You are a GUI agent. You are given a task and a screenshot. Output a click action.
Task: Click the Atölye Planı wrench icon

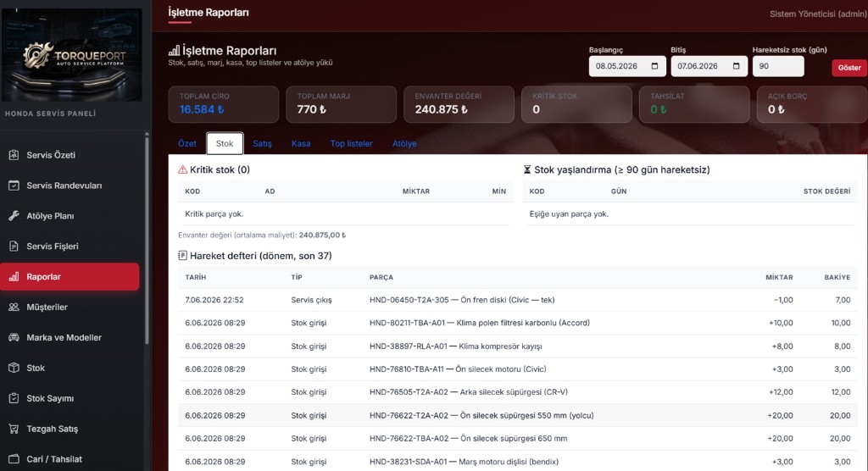[14, 216]
